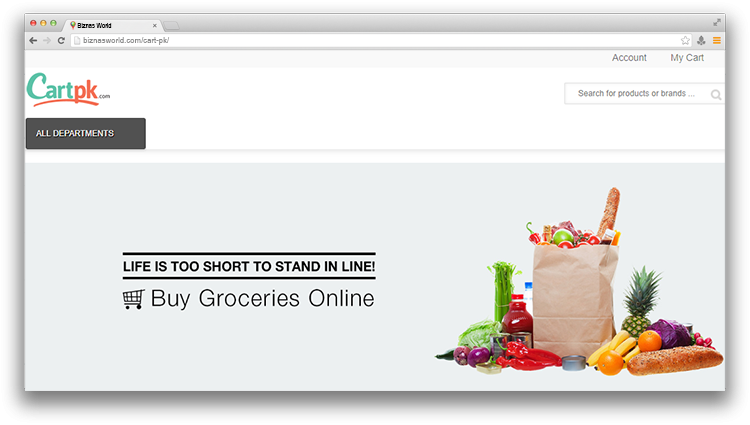The image size is (750, 425).
Task: Reload the page with refresh icon
Action: [61, 41]
